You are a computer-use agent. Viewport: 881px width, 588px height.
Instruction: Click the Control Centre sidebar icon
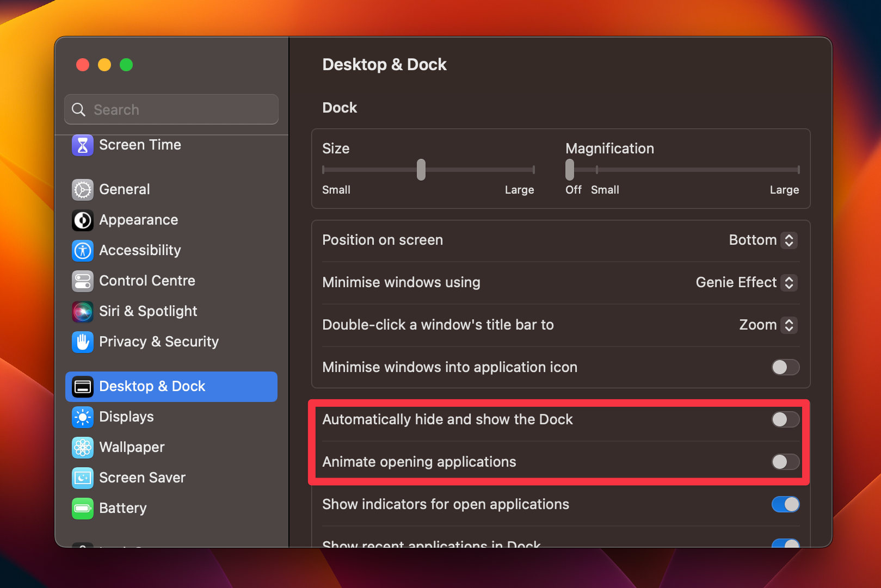pos(83,281)
